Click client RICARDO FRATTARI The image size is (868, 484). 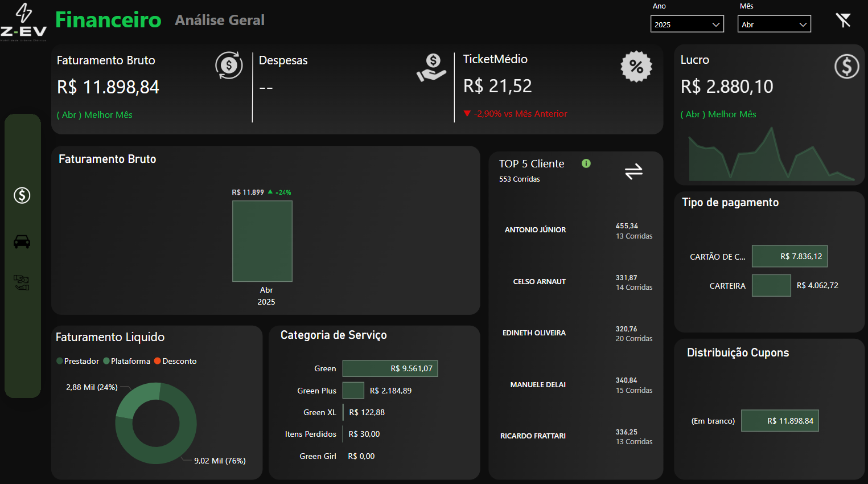pos(533,436)
